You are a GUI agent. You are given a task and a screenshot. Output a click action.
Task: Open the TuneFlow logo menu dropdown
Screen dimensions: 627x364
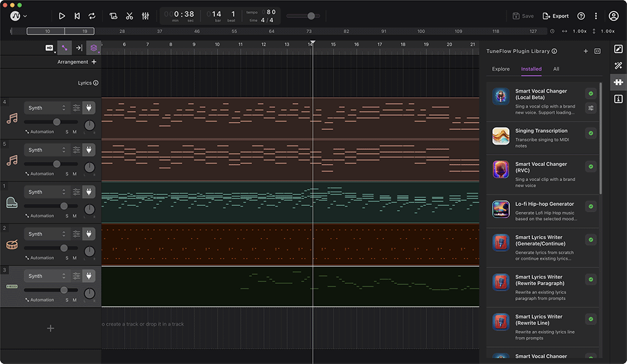pos(18,16)
